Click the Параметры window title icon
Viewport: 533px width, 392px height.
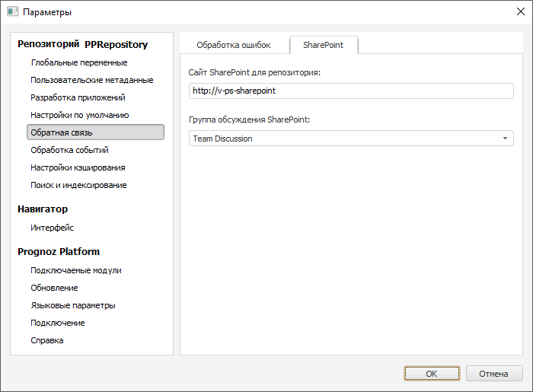(x=13, y=12)
